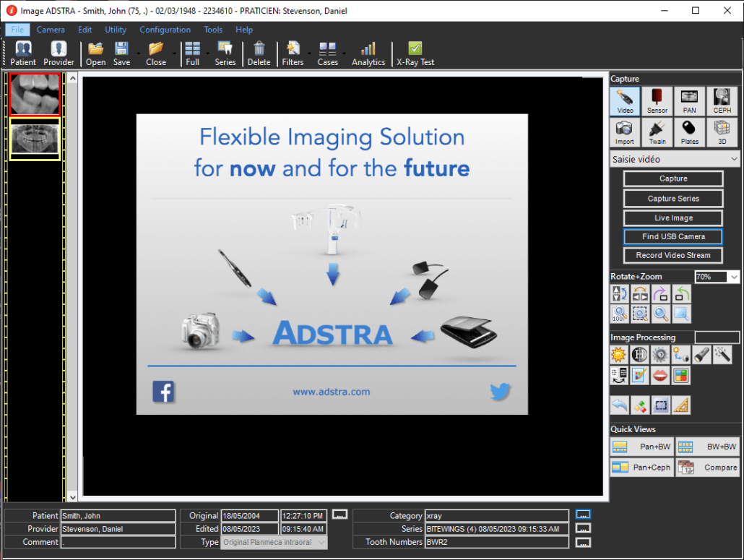Collapse the Saisie vidéo section chevron

click(735, 159)
